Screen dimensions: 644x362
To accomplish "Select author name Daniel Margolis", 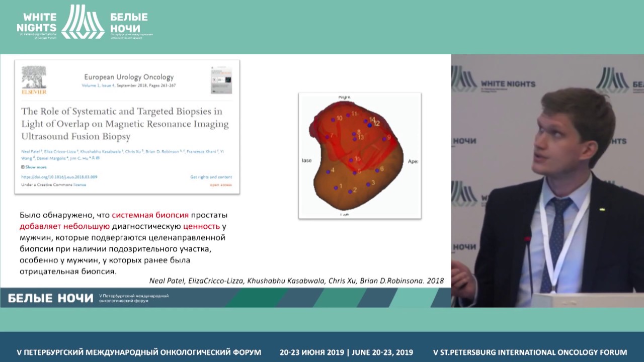I will [51, 158].
